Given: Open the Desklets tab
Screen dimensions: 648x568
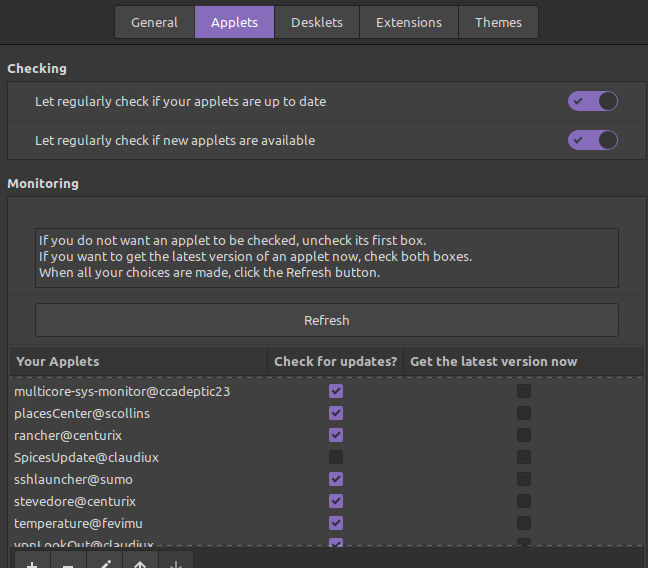Looking at the screenshot, I should click(317, 22).
